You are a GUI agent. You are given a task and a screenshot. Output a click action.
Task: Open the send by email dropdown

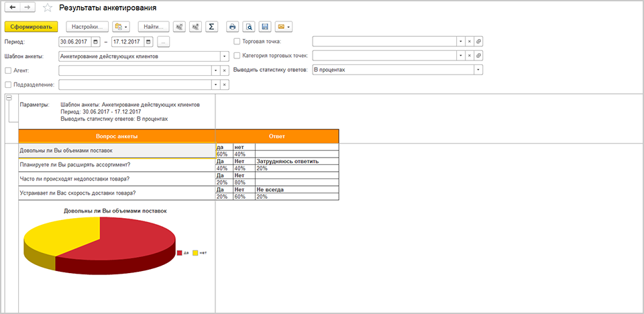[284, 27]
